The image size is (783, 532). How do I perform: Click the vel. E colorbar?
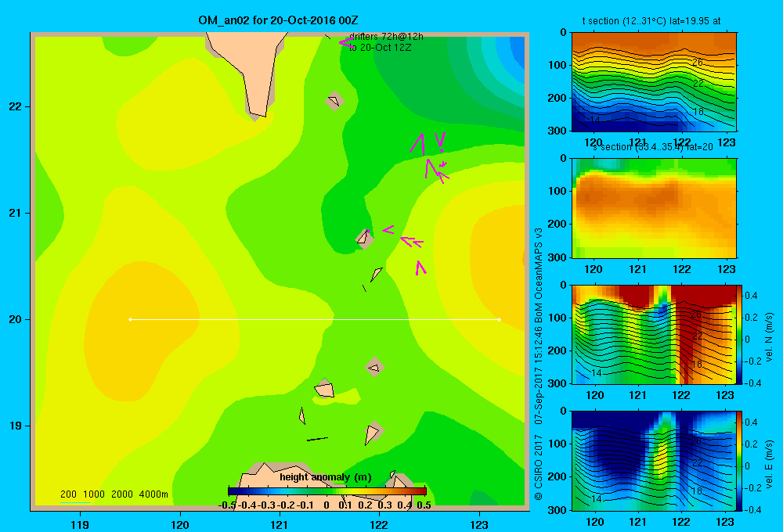pos(740,461)
